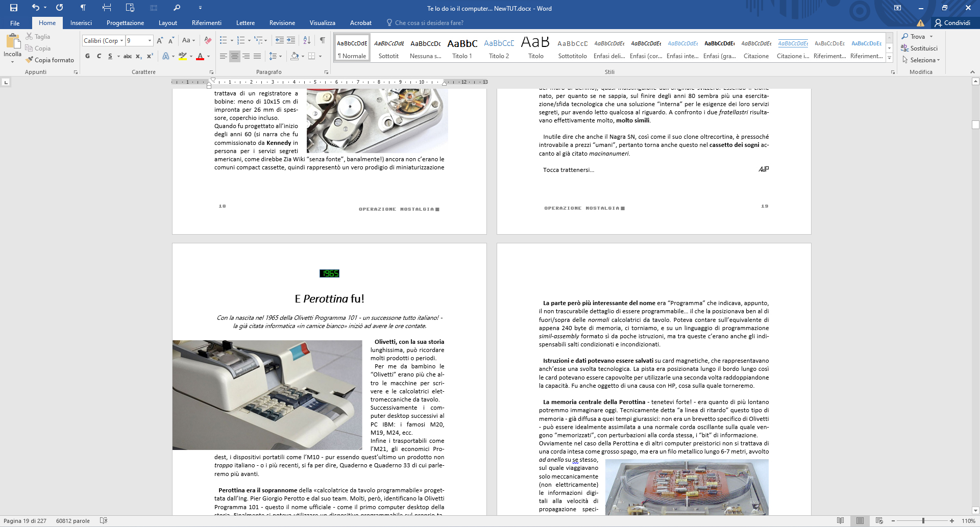Justify the paragraph text

pyautogui.click(x=257, y=56)
